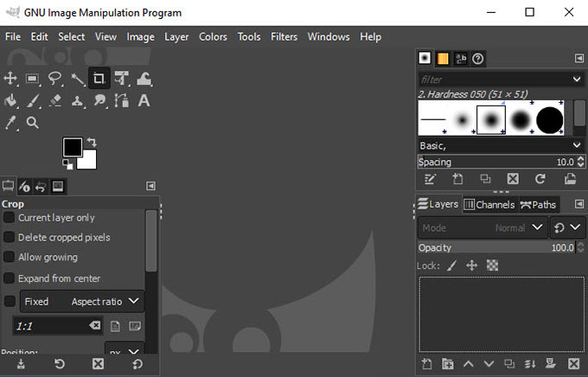Screen dimensions: 588x377
Task: Open the Fixed Aspect ratio dropdown
Action: coord(82,301)
